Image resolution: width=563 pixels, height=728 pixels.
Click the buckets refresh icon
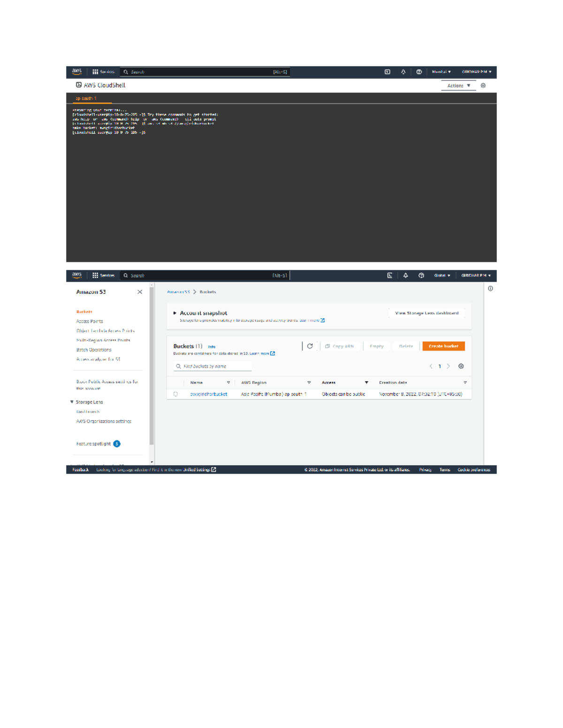[x=310, y=346]
